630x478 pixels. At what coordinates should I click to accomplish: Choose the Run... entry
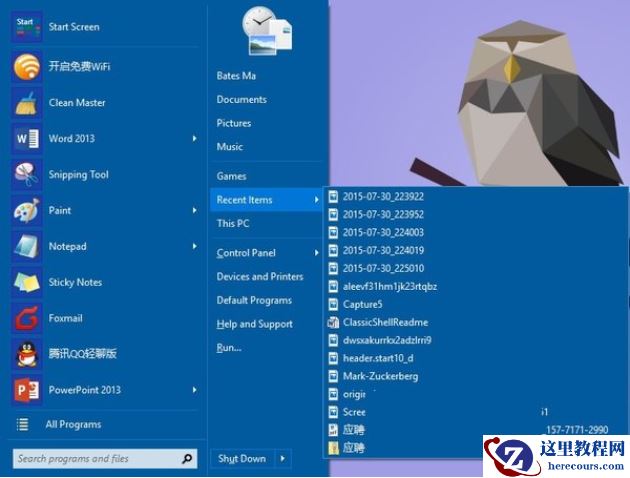coord(229,348)
